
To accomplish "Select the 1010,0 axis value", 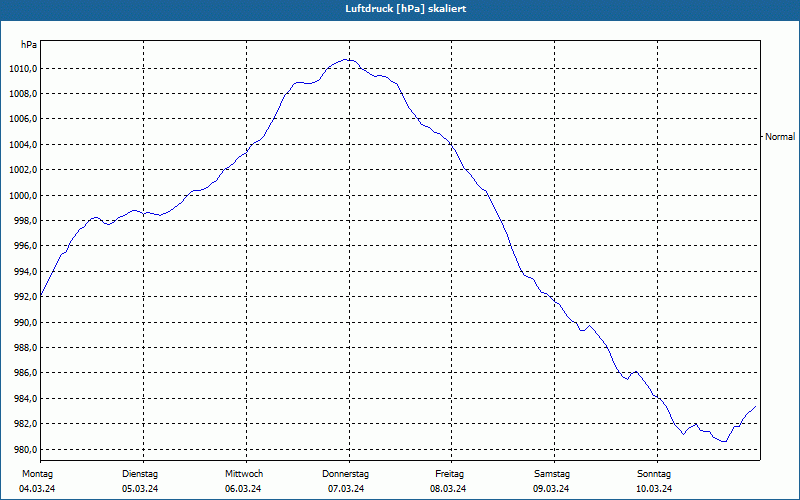I will coord(22,69).
